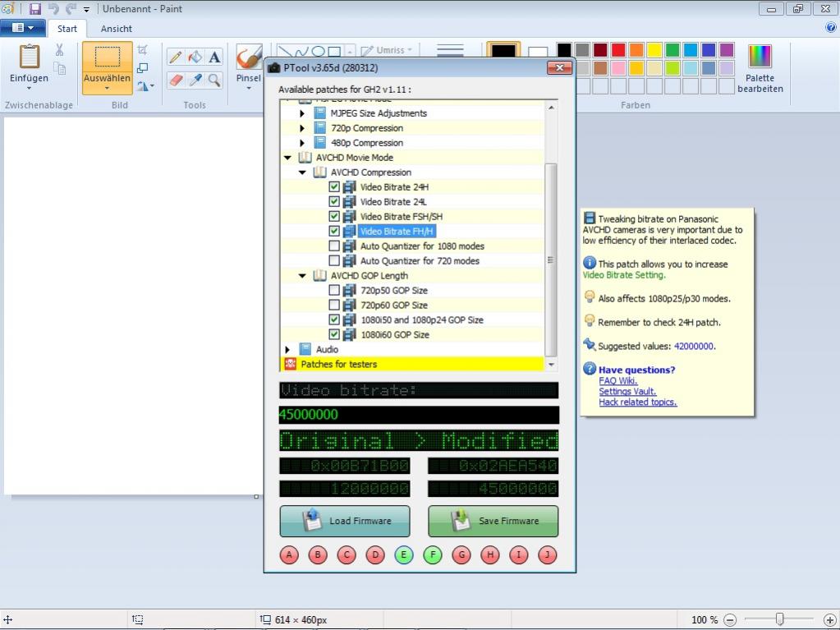Collapse the AVCHD Movie Mode tree node
Viewport: 840px width, 630px height.
[287, 158]
